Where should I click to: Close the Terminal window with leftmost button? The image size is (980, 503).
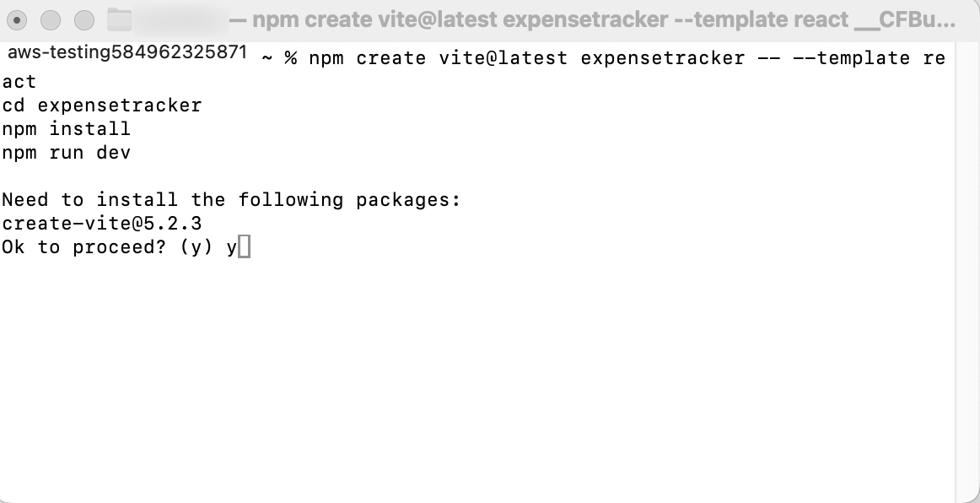pos(17,20)
